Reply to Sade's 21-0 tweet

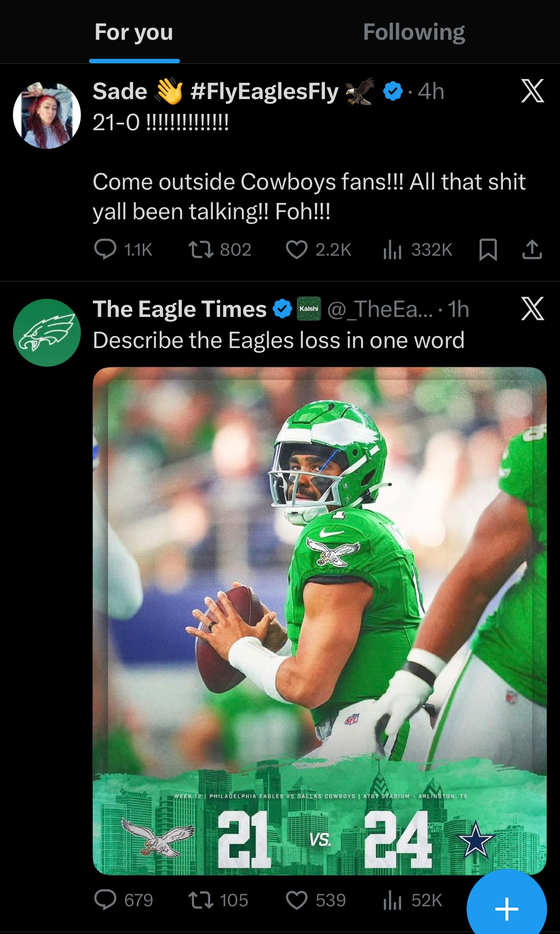[106, 249]
